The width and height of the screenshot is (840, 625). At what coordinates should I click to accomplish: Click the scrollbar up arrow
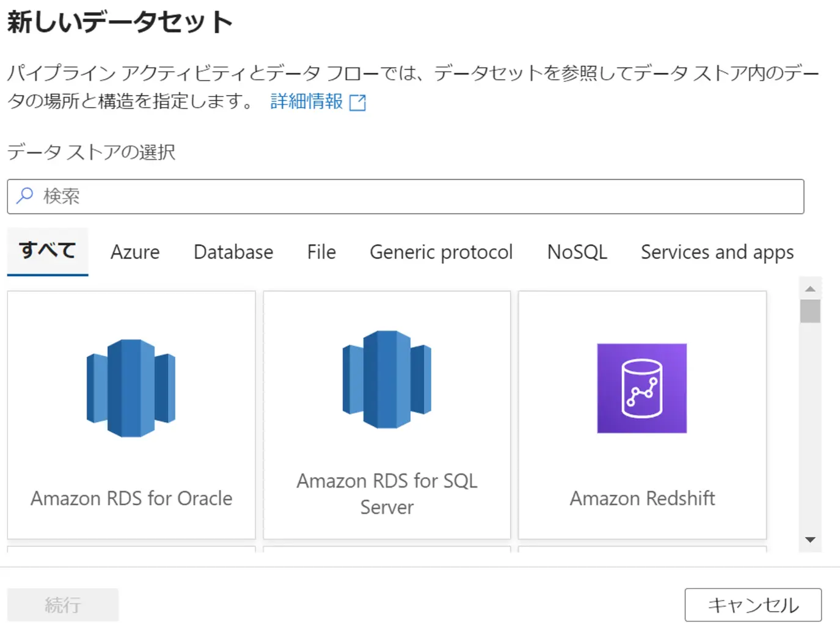click(x=810, y=288)
